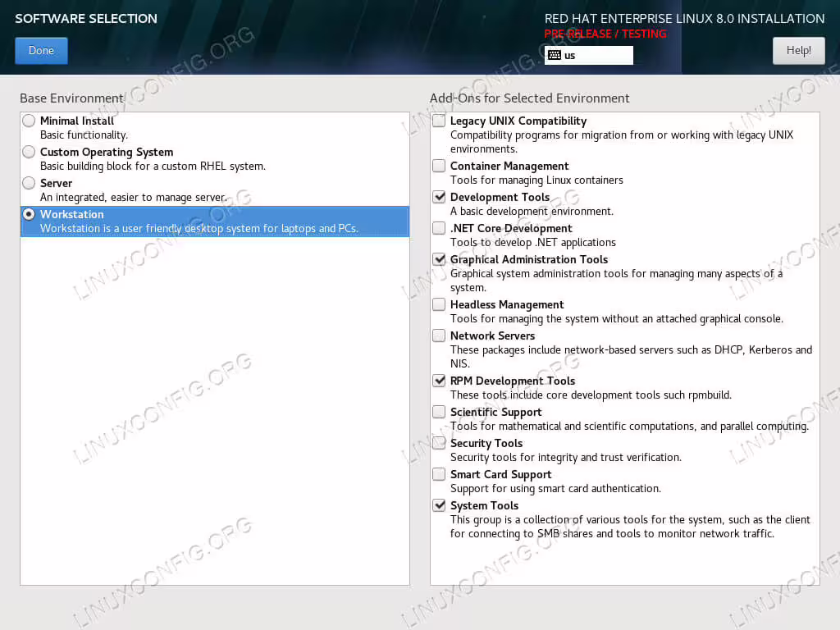Click 'Basic functionality.' description text
Viewport: 840px width, 630px height.
pyautogui.click(x=84, y=135)
